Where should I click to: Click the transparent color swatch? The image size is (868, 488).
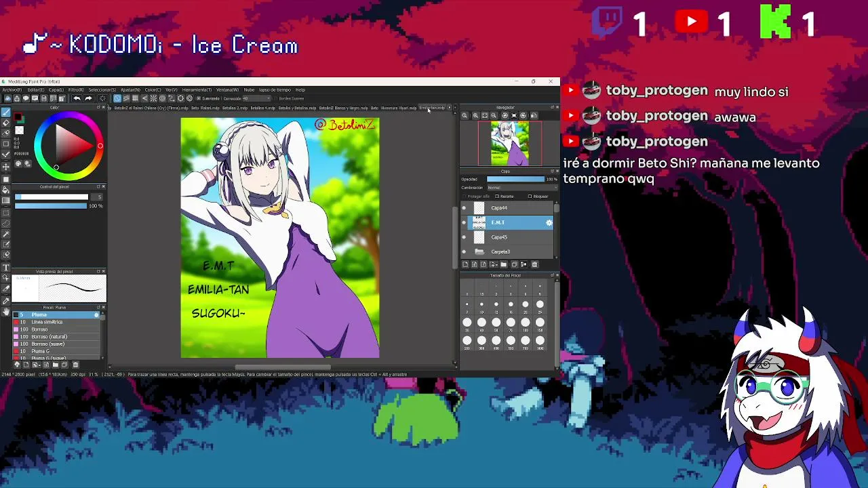19,130
